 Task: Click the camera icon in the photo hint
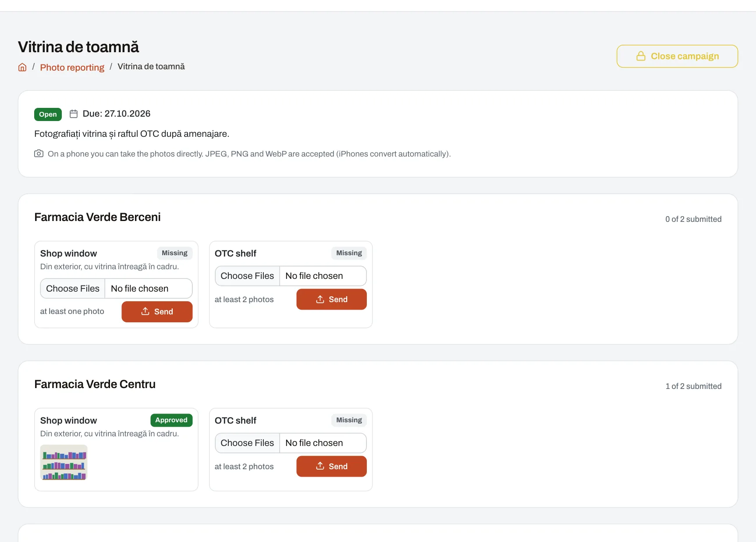[39, 153]
